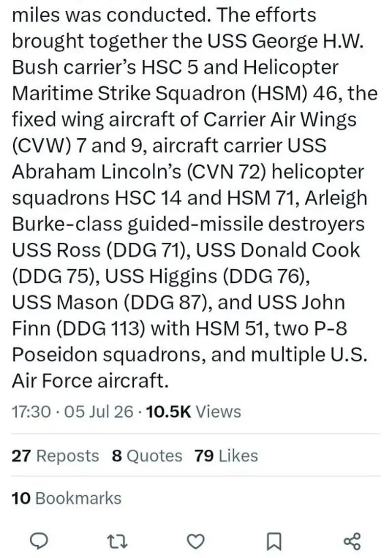Open the 10 Bookmarks count
Viewport: 392px width, 558px height.
67,498
